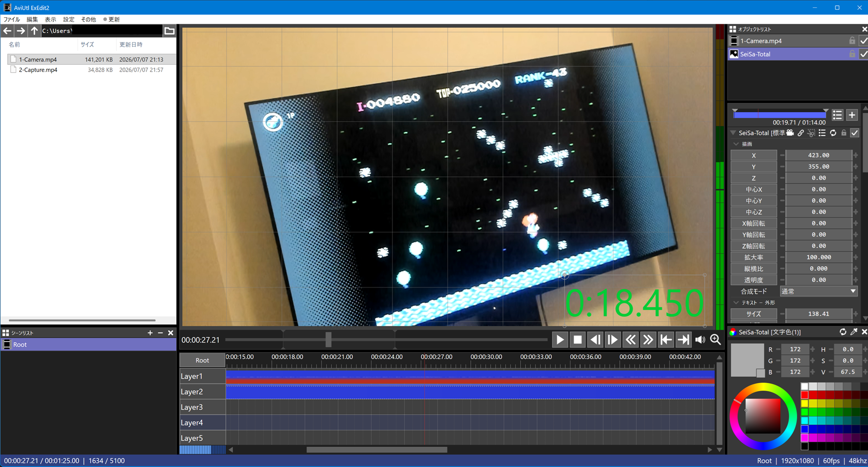Open the 更新 menu
This screenshot has height=467, width=868.
[112, 19]
